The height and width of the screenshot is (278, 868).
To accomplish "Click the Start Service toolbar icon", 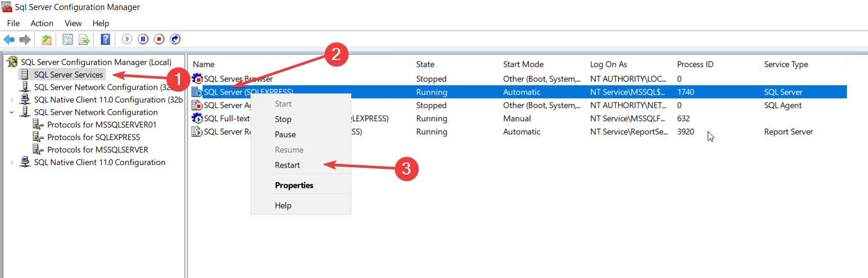I will [x=127, y=39].
